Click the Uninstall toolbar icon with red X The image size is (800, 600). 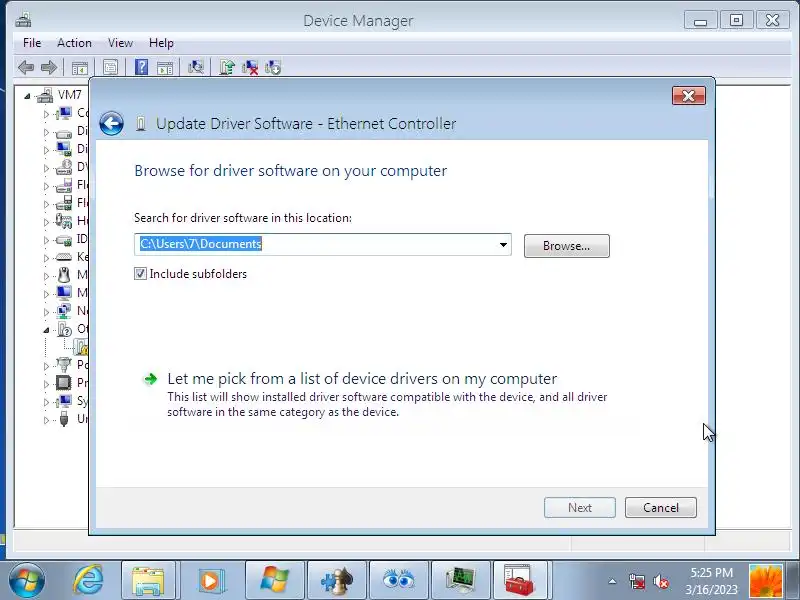[250, 67]
